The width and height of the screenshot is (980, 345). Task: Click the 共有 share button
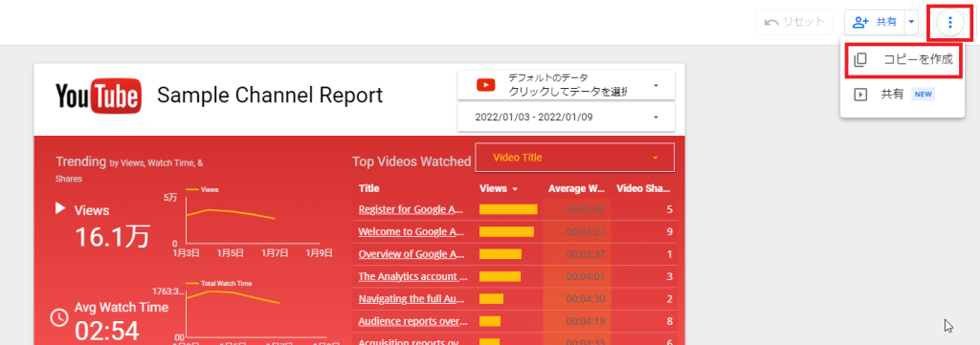[x=875, y=22]
